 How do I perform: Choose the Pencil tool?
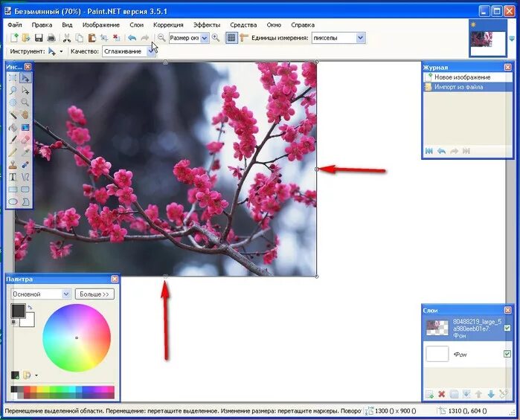(x=13, y=152)
